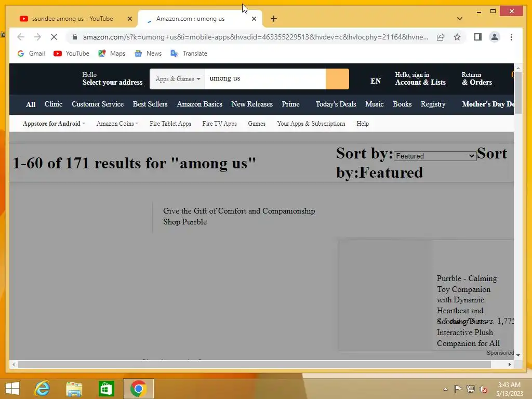
Task: Open Windows Store from taskbar
Action: coord(107,389)
